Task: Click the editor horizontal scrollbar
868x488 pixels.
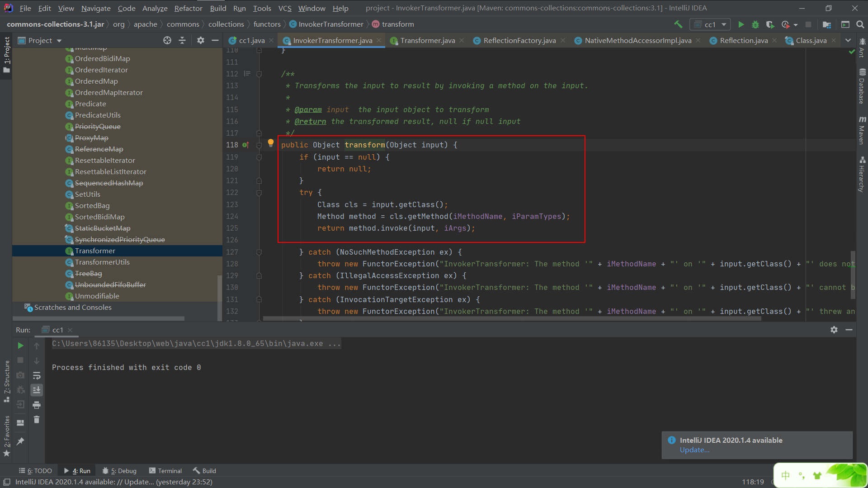Action: click(x=512, y=318)
